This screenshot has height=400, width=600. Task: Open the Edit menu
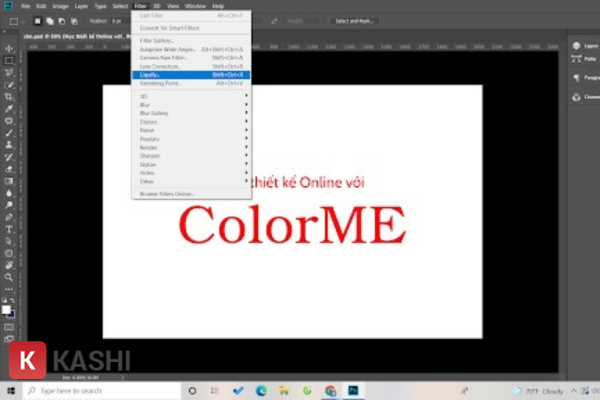(x=41, y=6)
